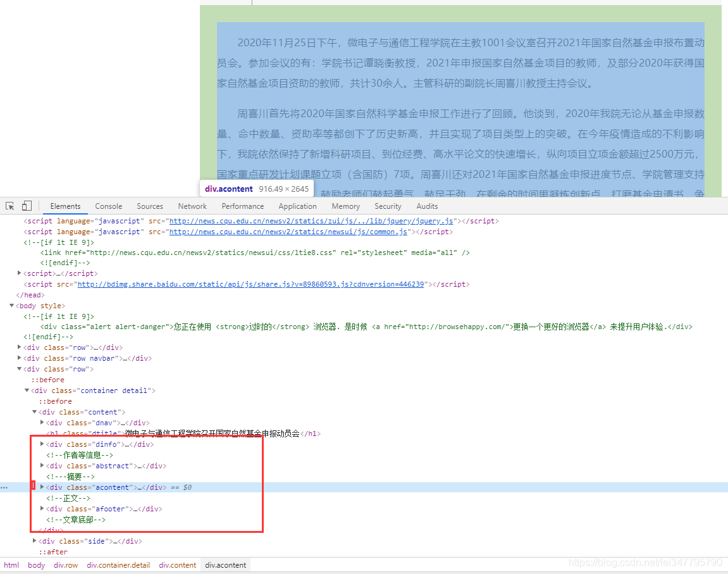Select the ::after pseudo-element line
This screenshot has height=574, width=728.
(53, 552)
